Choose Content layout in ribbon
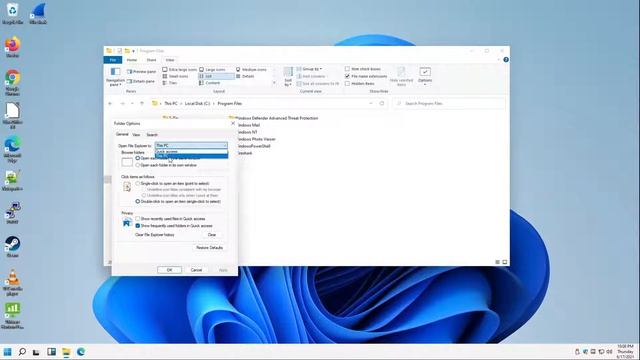This screenshot has width=640, height=360. pyautogui.click(x=210, y=83)
